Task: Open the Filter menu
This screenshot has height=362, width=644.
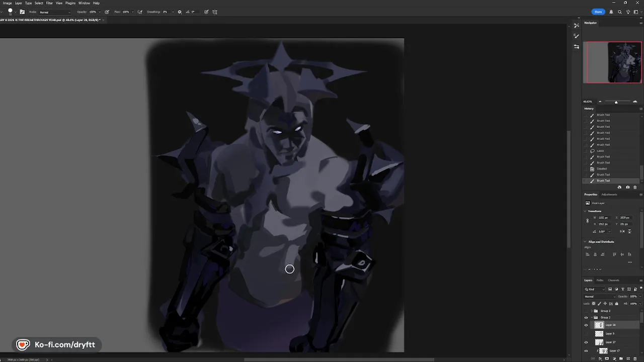Action: (x=49, y=3)
